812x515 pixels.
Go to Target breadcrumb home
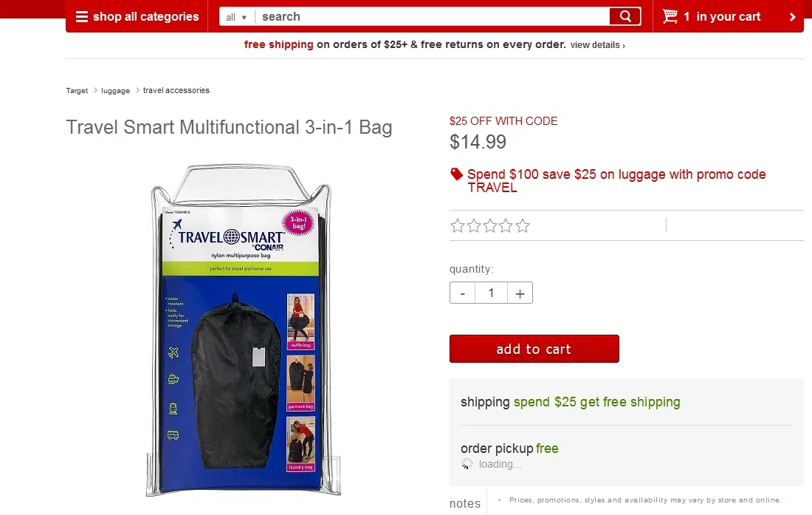click(77, 91)
